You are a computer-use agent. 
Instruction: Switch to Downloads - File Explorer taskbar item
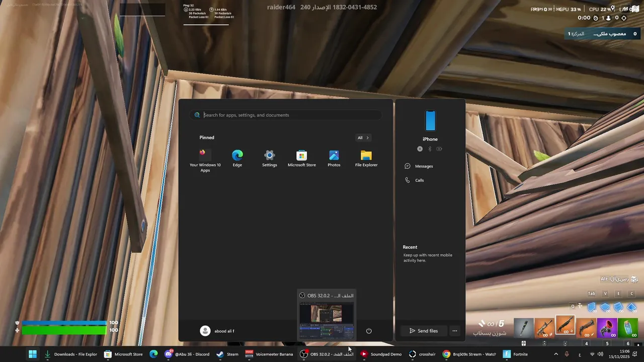click(x=70, y=354)
